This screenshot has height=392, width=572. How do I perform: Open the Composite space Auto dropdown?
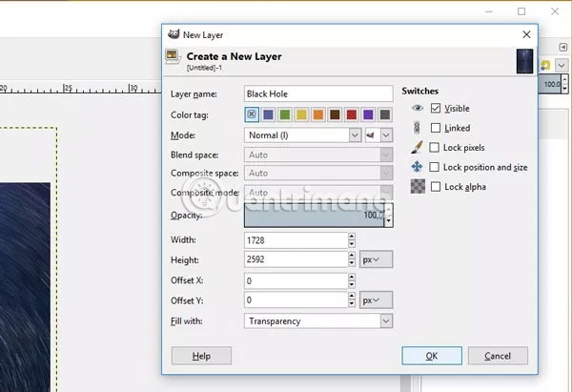pos(318,173)
